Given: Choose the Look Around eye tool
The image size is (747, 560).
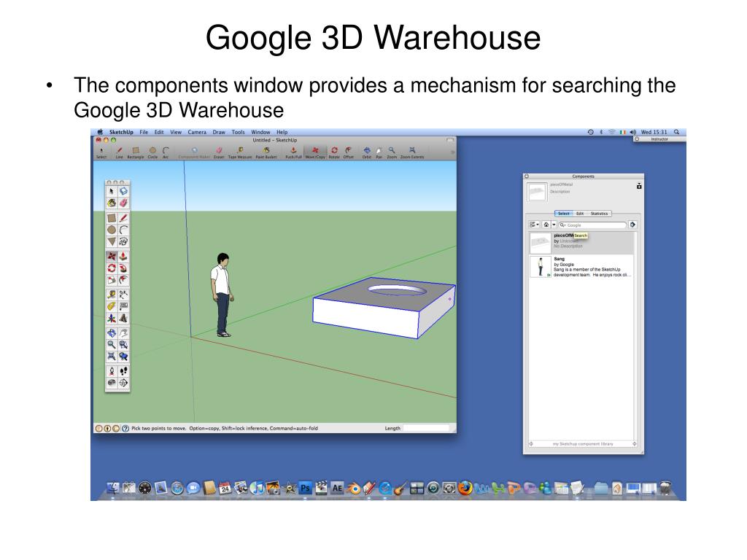Looking at the screenshot, I should 112,384.
